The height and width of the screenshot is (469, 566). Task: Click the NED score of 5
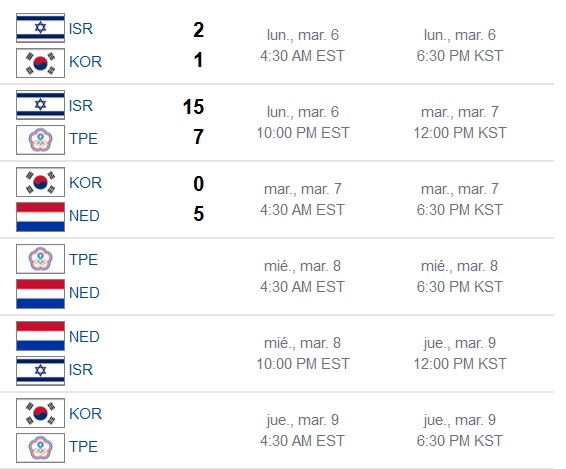199,214
